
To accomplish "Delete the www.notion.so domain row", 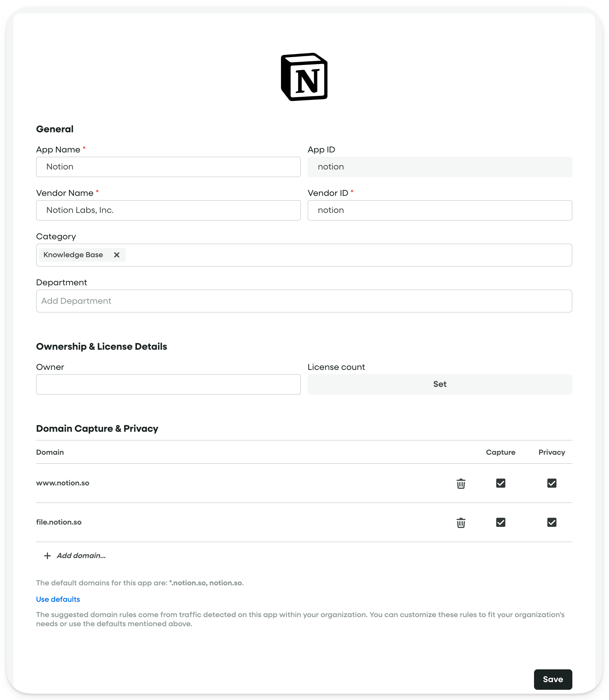I will pos(461,483).
